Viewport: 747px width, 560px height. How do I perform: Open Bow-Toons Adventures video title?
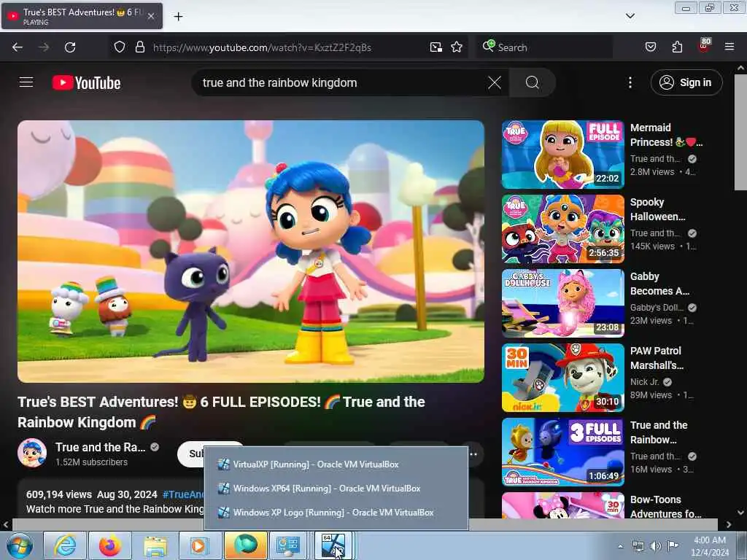point(665,507)
